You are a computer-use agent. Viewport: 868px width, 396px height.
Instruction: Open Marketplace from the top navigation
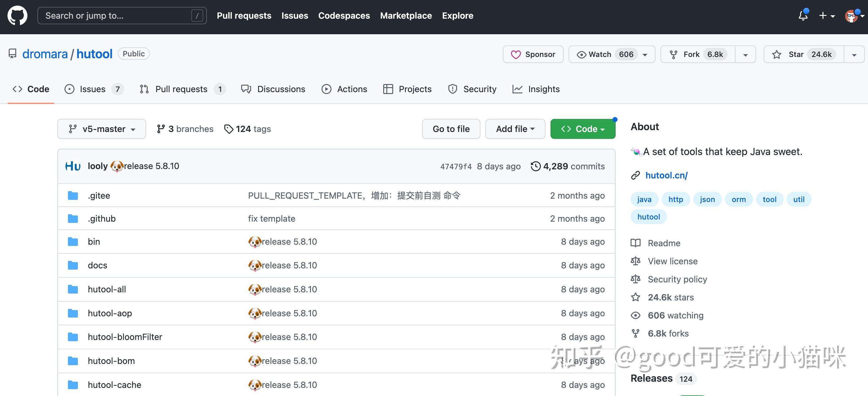point(406,16)
